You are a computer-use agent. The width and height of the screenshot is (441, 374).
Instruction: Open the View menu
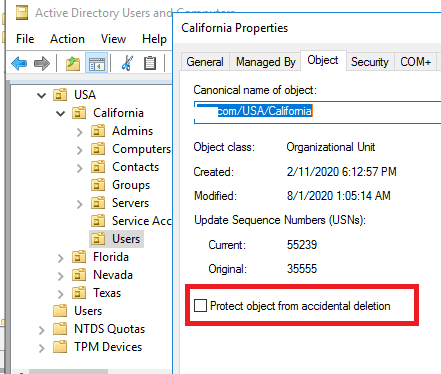pyautogui.click(x=113, y=39)
